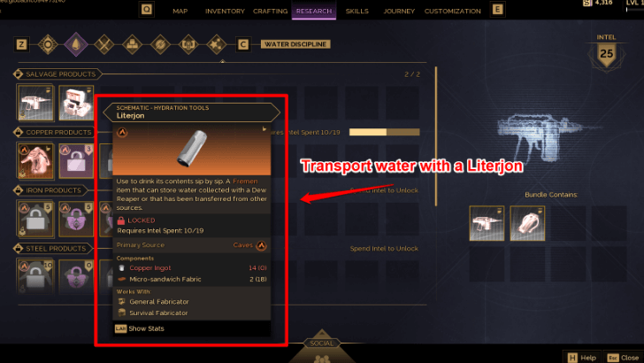
Task: Click the Intel Spent progress bar
Action: (x=385, y=132)
